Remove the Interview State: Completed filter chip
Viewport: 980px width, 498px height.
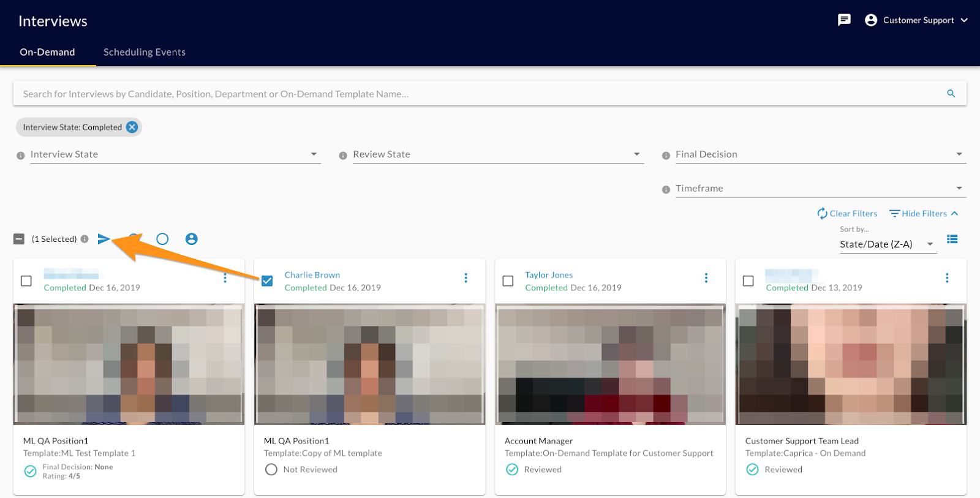(x=132, y=127)
